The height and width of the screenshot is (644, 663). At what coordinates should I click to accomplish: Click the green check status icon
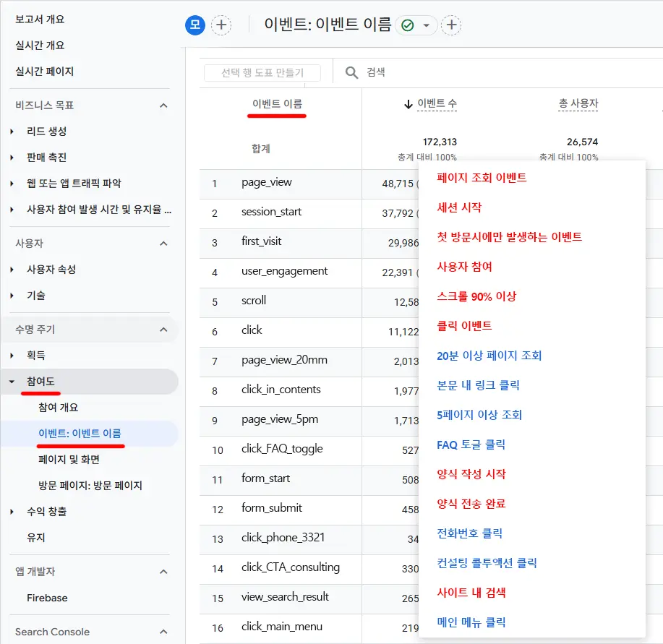[x=408, y=25]
